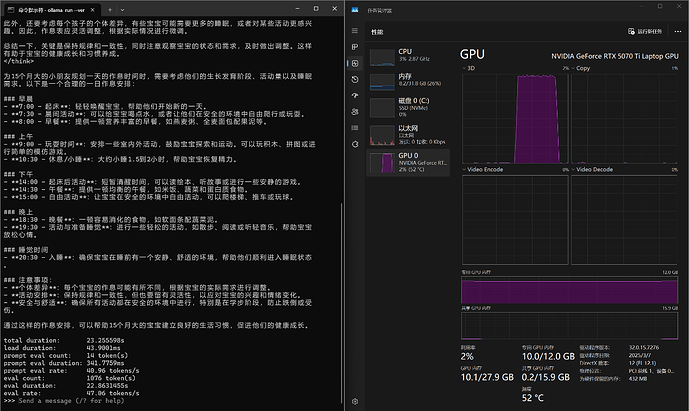
Task: Expand the 3D graph engine dropdown
Action: (465, 68)
